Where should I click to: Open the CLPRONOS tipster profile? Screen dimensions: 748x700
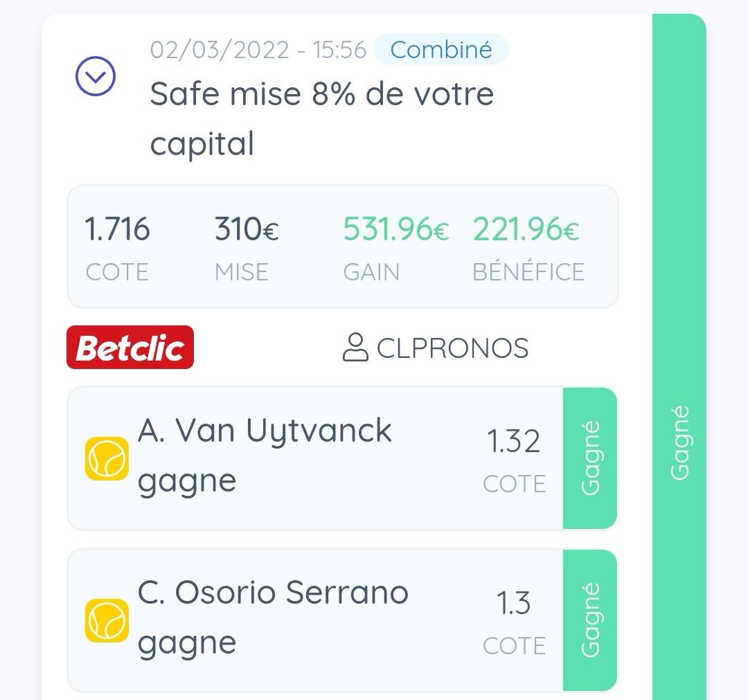[453, 348]
